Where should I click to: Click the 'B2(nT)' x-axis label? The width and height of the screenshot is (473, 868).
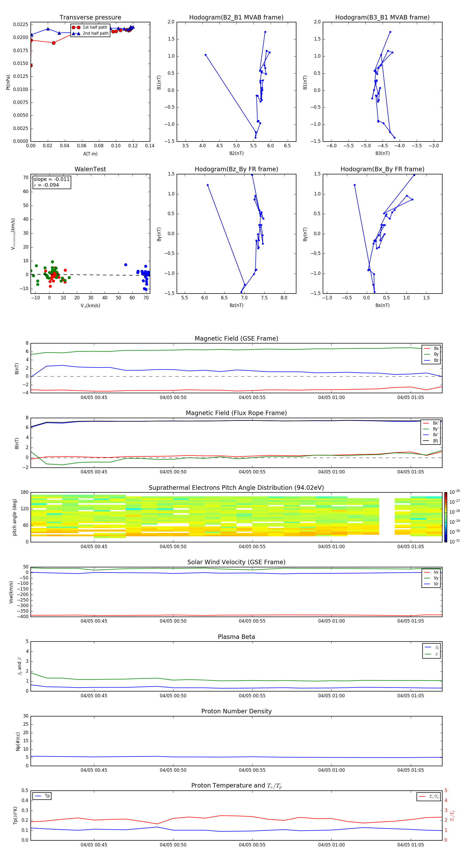point(236,153)
